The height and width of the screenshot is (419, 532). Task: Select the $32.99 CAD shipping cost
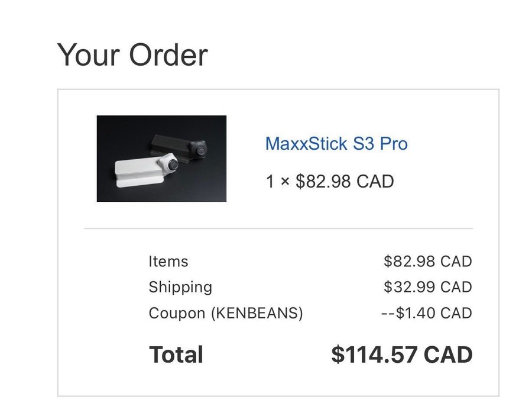pos(427,287)
